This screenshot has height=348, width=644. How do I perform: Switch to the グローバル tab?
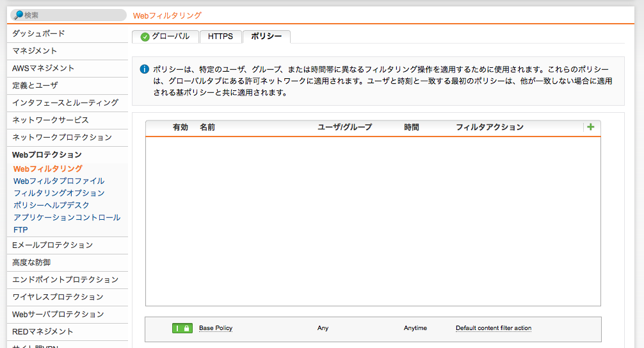pos(165,37)
